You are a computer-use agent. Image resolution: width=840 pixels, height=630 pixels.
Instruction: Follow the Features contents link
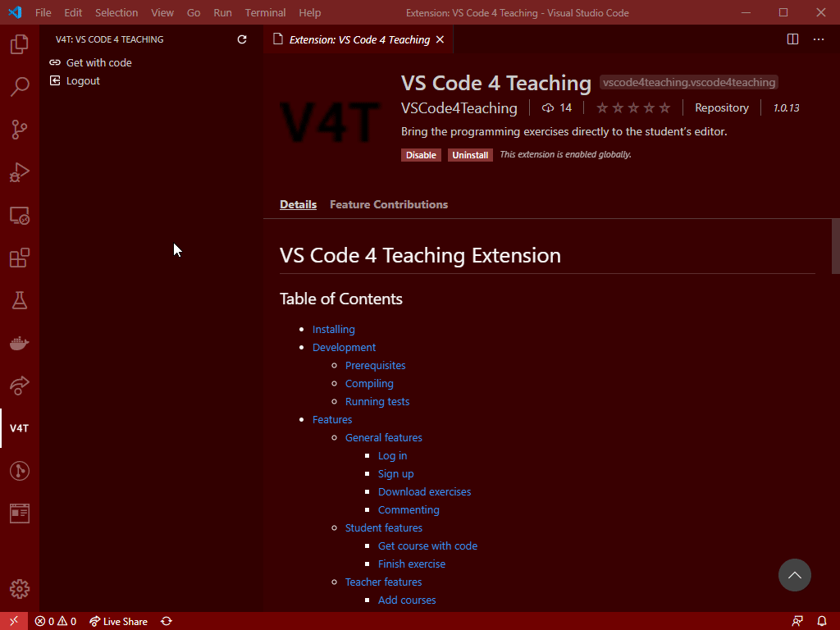tap(332, 419)
